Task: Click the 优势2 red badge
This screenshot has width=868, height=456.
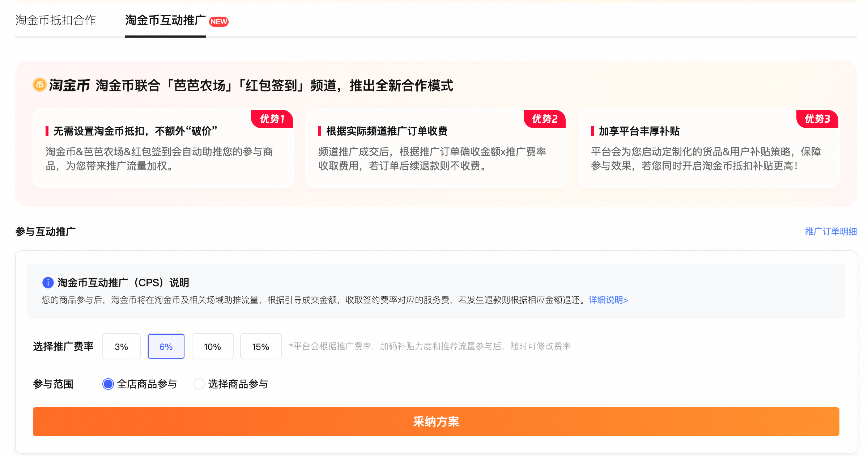Action: [x=545, y=119]
